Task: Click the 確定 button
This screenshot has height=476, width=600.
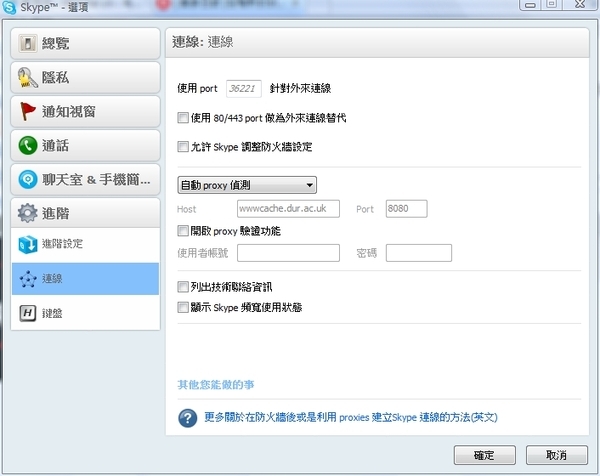Action: [x=484, y=455]
